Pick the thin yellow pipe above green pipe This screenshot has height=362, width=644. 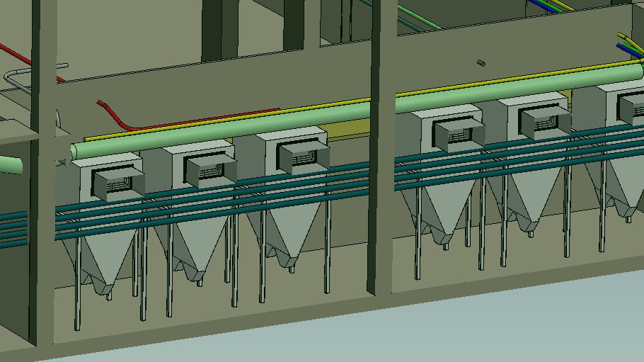[212, 123]
